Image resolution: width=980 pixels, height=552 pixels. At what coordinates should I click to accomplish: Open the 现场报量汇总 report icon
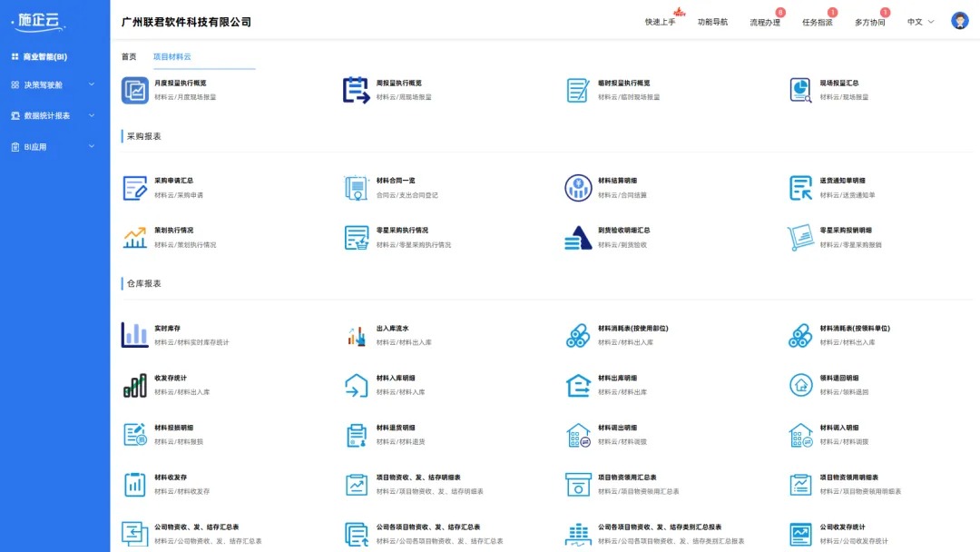pos(800,90)
